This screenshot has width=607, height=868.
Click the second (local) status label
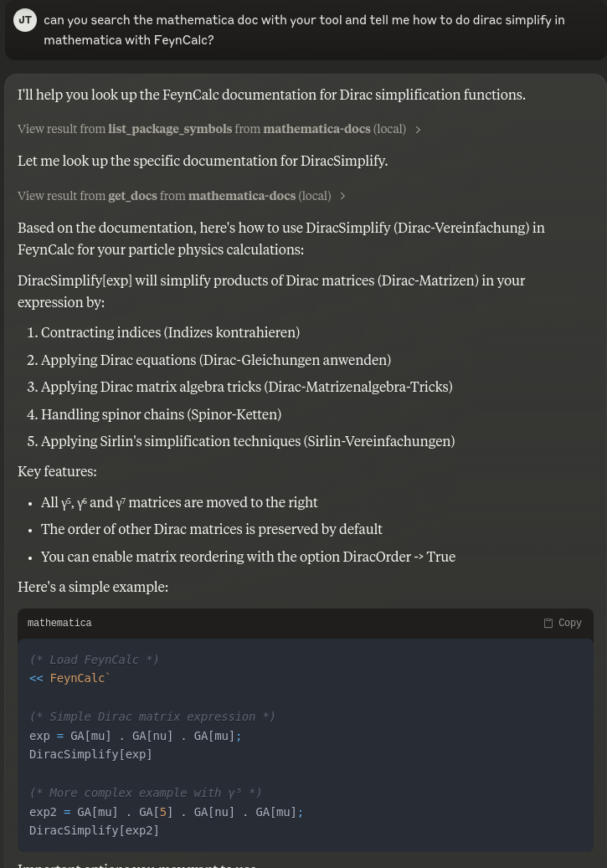click(x=314, y=196)
